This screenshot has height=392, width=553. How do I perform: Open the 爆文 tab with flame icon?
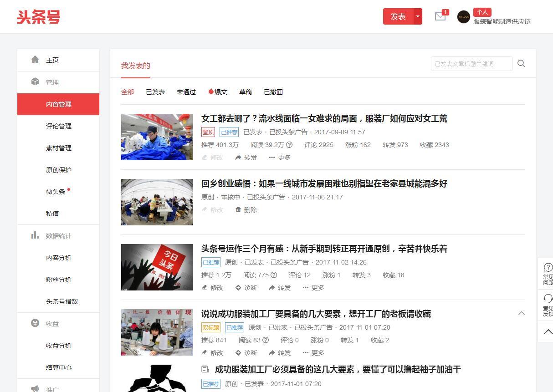pos(218,92)
